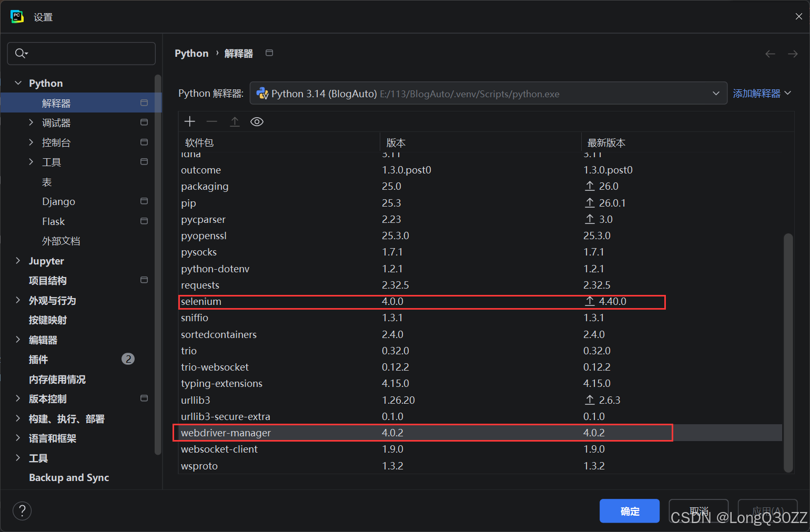Click Python breadcrumb link
This screenshot has width=810, height=532.
[191, 53]
